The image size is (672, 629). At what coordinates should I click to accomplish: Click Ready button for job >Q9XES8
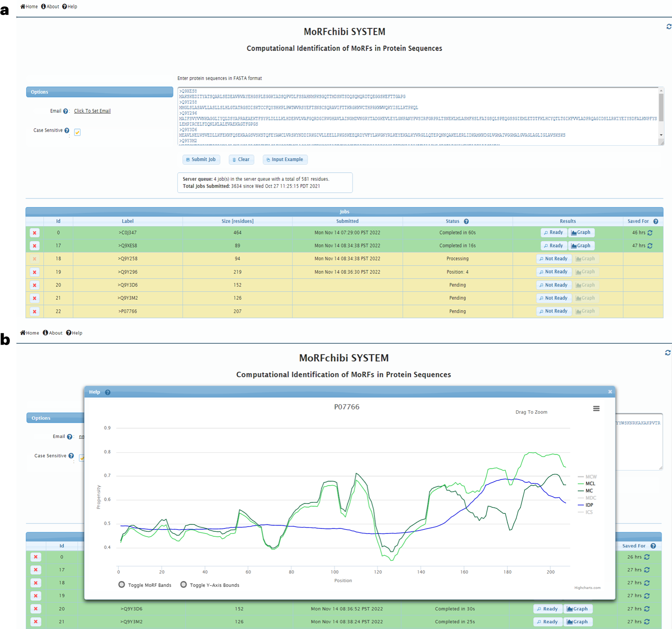click(553, 246)
